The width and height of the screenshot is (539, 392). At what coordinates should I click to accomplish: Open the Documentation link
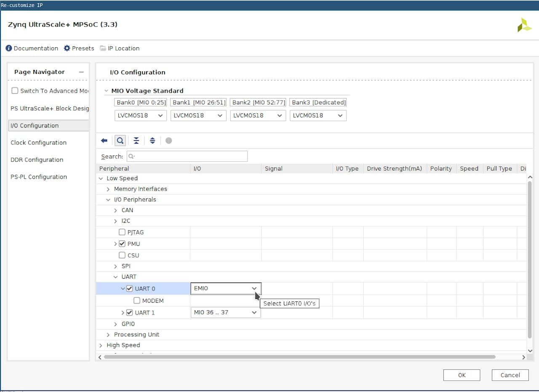point(36,48)
